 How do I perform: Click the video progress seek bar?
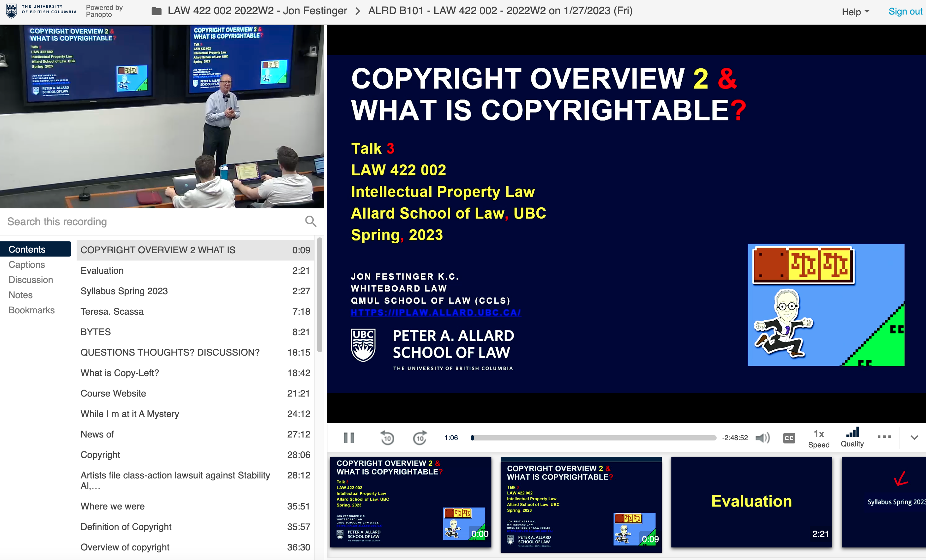594,438
